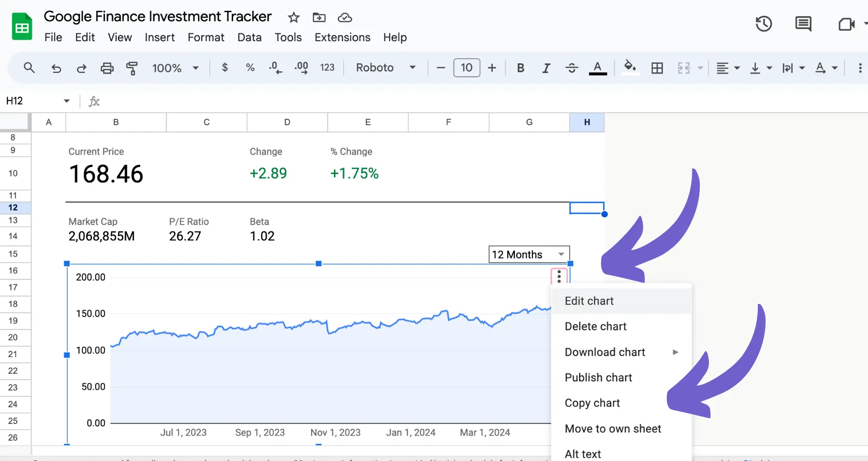
Task: Undo the last action
Action: tap(56, 68)
